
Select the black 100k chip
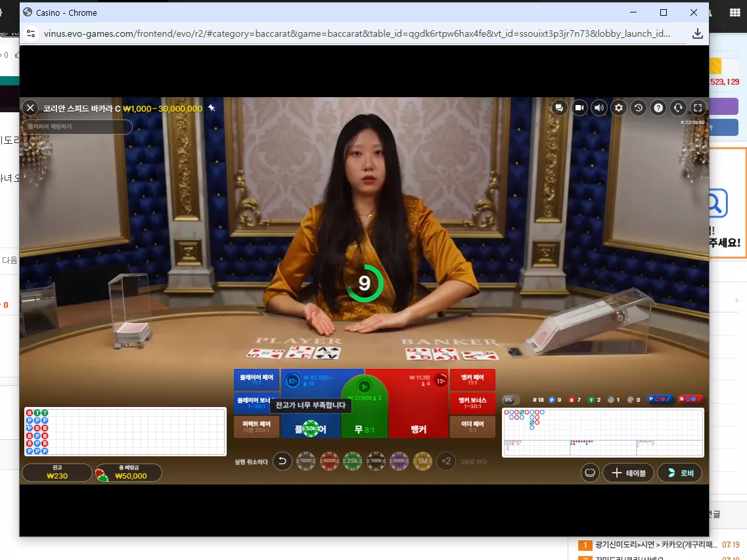[x=376, y=461]
